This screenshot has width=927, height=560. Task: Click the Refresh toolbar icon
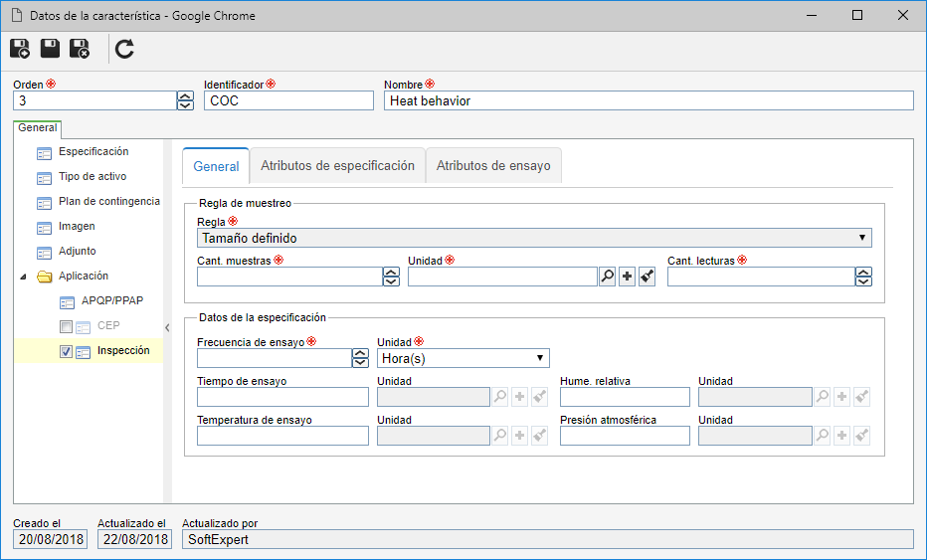(x=124, y=49)
